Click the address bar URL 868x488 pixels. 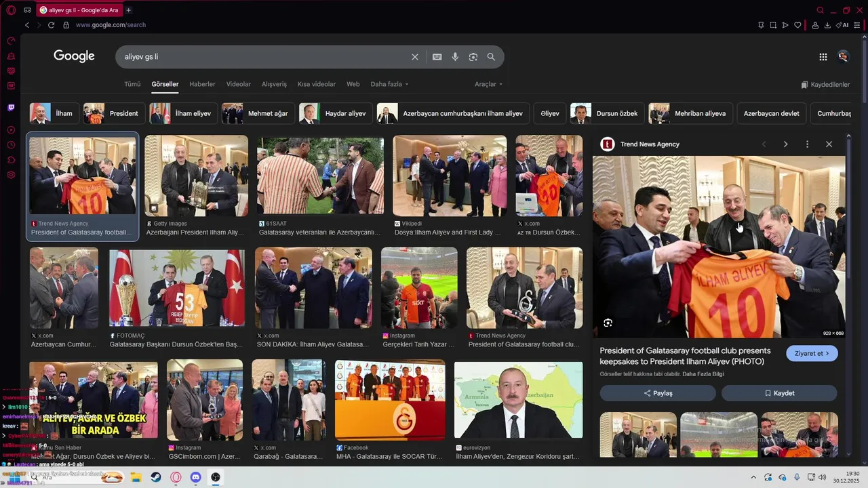[111, 25]
